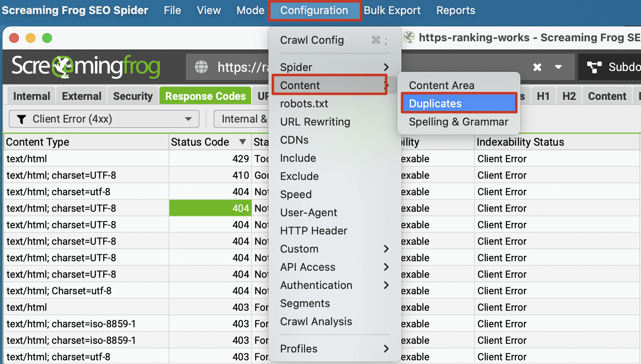Clear the URL with the X icon

point(537,67)
